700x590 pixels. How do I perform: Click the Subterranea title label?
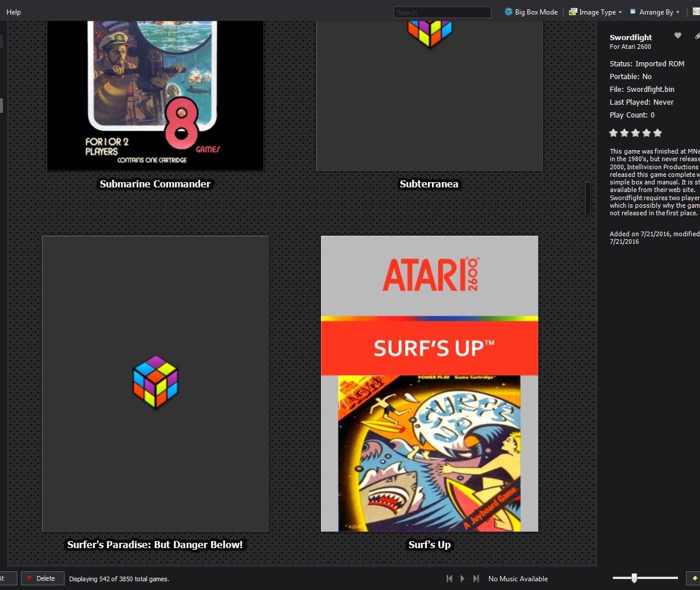click(x=429, y=184)
